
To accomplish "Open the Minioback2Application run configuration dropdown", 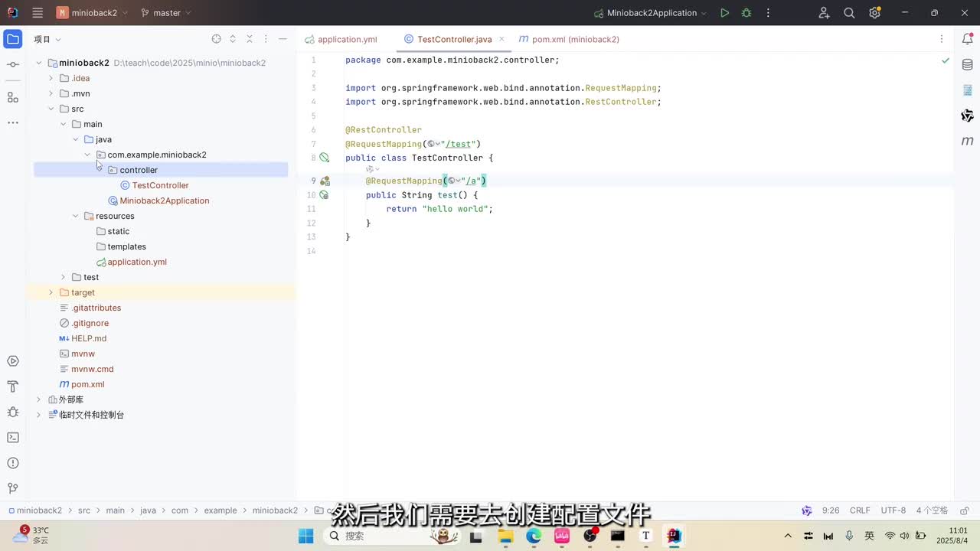I will click(x=651, y=13).
